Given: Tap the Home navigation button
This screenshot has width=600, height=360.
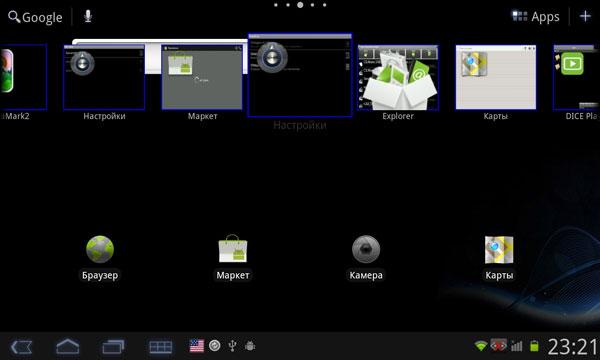Looking at the screenshot, I should 68,347.
